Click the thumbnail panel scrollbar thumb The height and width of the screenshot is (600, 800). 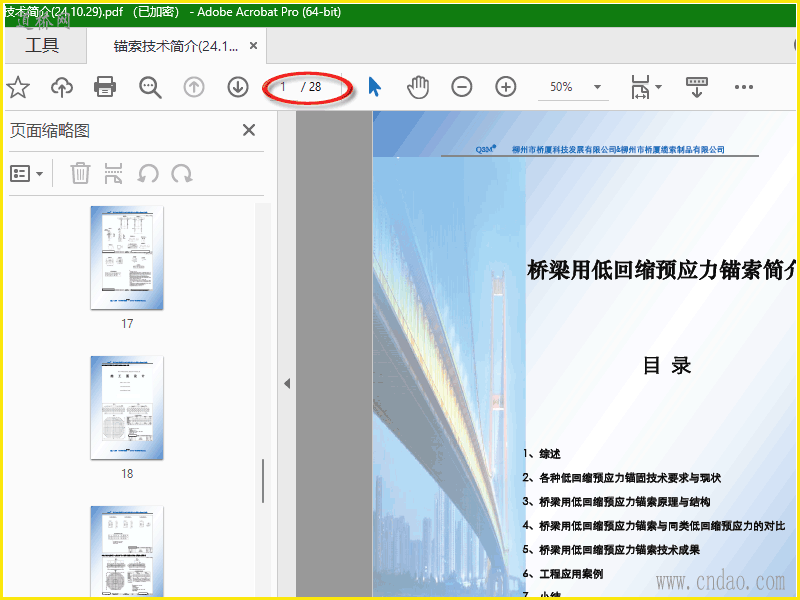coord(263,481)
